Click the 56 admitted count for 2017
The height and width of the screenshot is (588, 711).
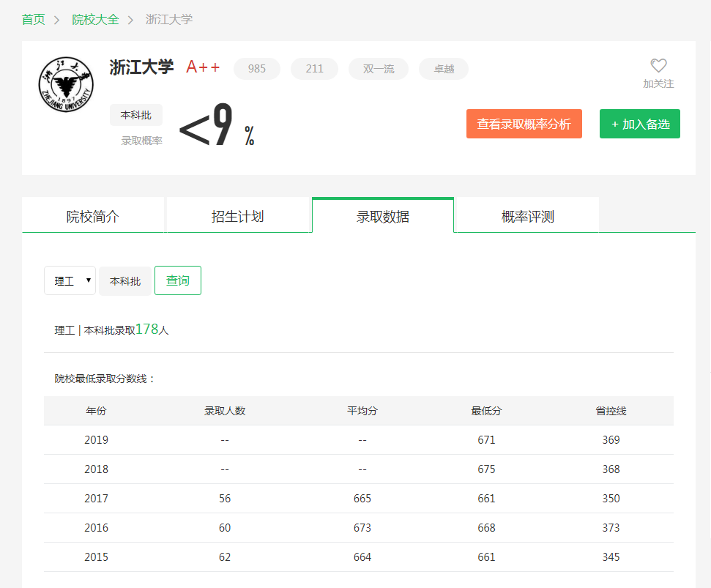225,499
